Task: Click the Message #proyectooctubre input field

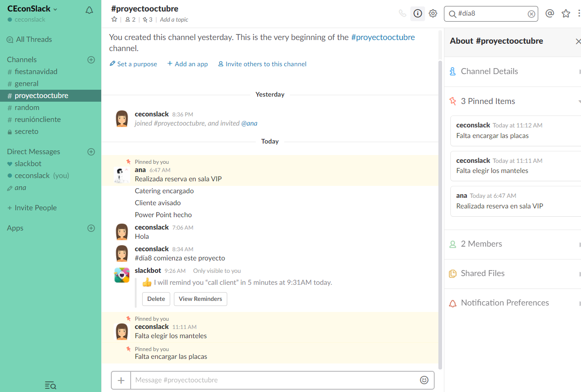Action: coord(274,380)
